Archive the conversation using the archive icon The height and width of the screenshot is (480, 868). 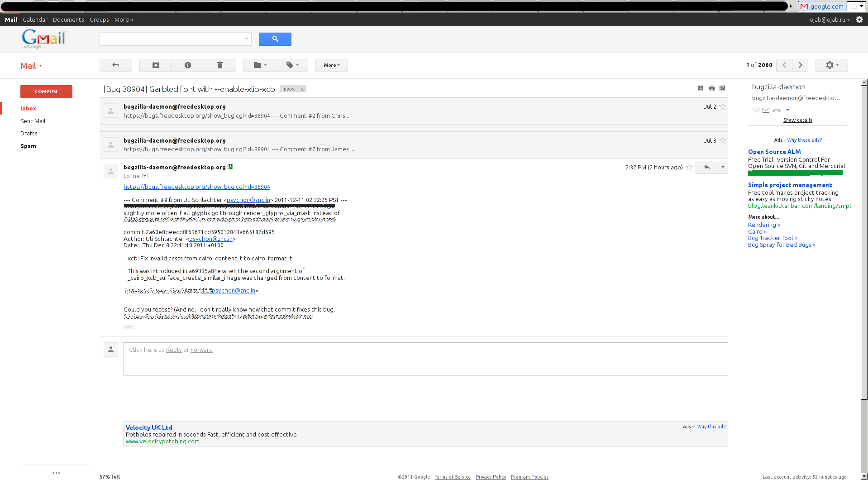coord(156,65)
